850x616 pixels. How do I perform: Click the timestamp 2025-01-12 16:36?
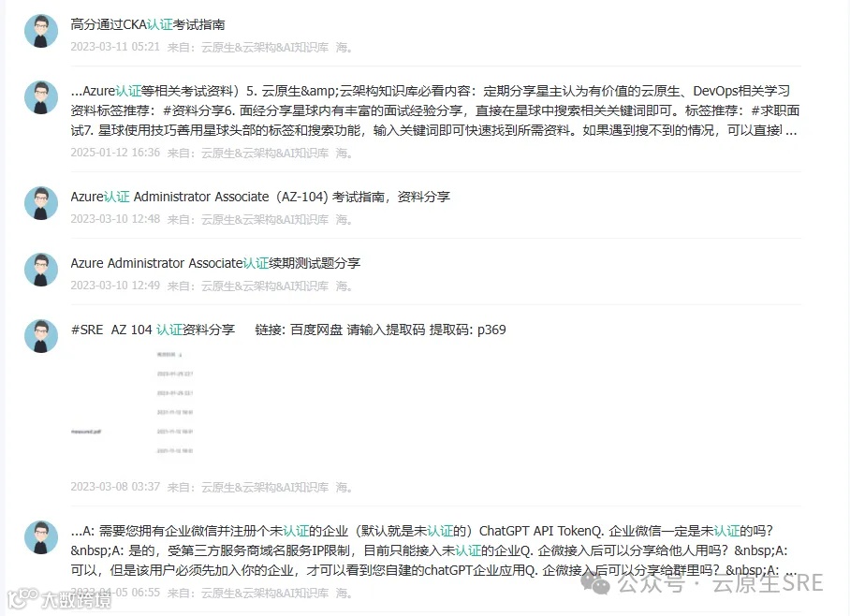pyautogui.click(x=115, y=153)
